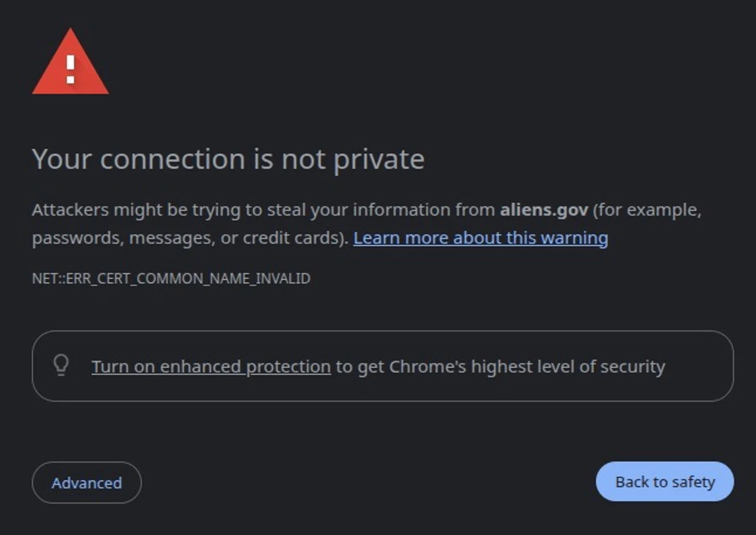
Task: Click the Your connection is not private heading
Action: tap(228, 159)
